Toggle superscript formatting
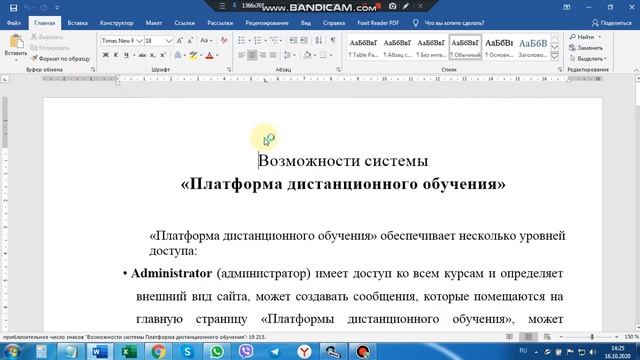640x360 pixels. point(163,55)
